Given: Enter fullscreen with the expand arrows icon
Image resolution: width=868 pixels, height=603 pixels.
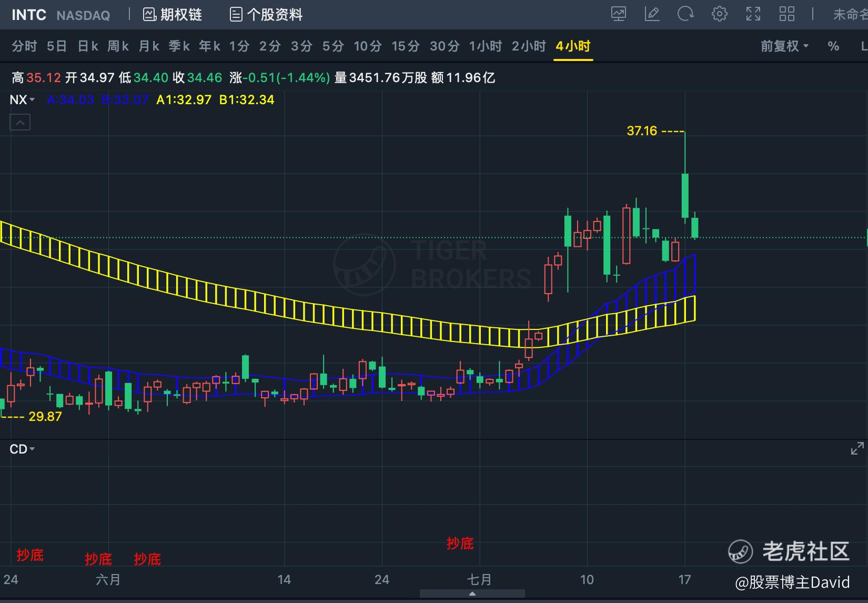Looking at the screenshot, I should pyautogui.click(x=753, y=14).
